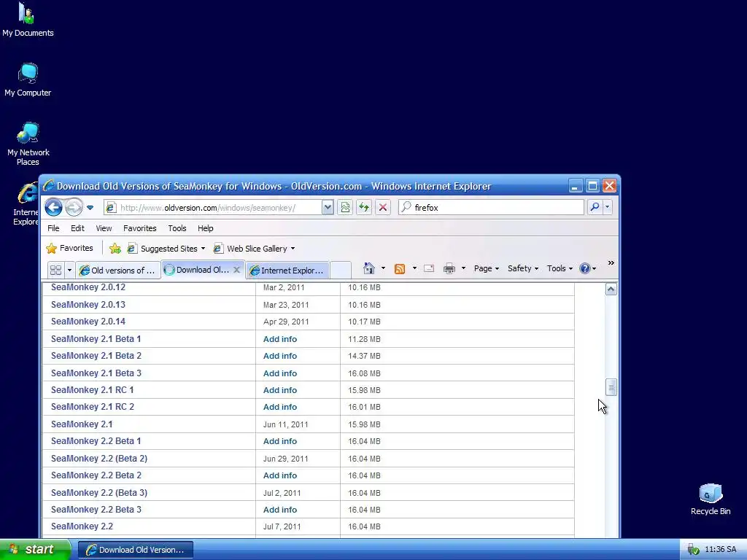Open the Tools menu in menu bar

[177, 228]
